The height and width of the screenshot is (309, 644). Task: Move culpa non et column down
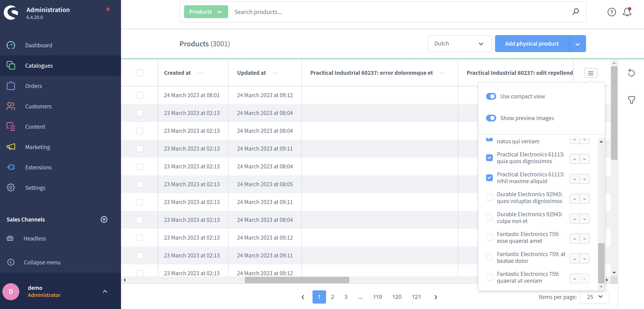coord(585,219)
